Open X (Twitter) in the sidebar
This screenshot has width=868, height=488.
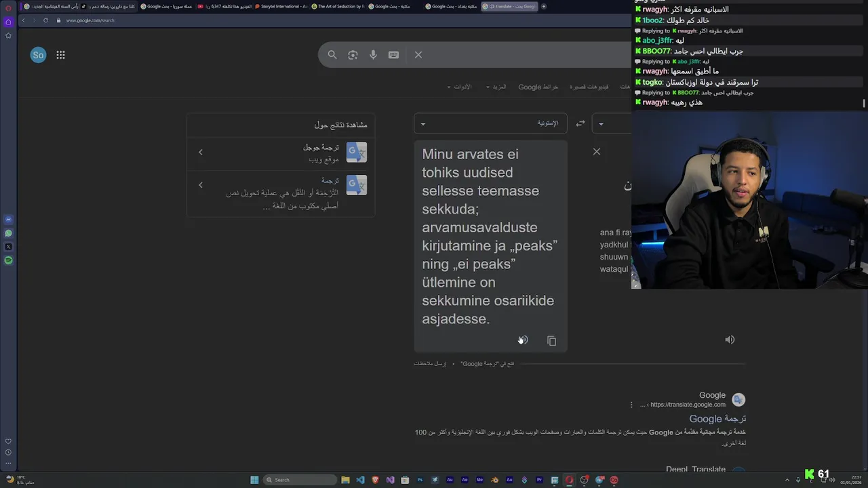(x=8, y=247)
